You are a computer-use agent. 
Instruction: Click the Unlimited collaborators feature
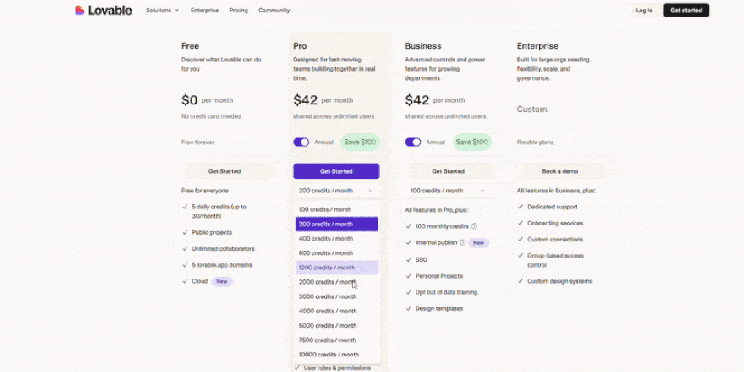(x=223, y=249)
